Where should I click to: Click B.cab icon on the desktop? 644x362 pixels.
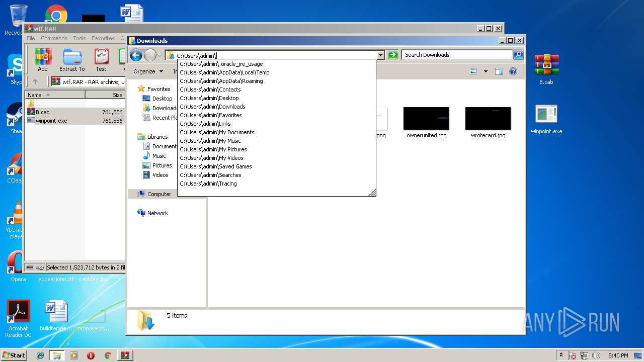coord(546,69)
